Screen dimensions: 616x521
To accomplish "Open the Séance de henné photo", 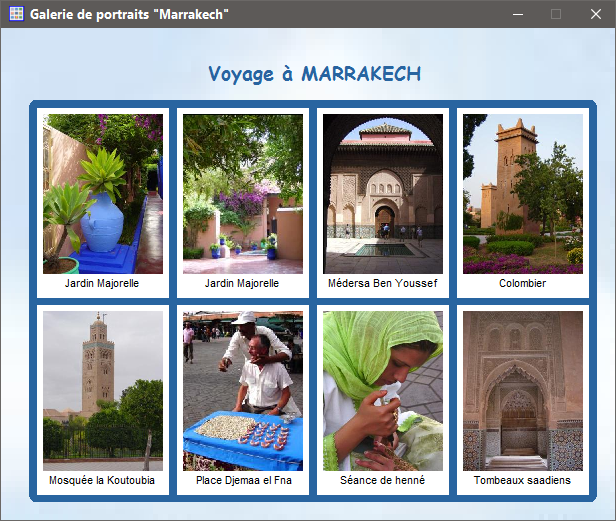I will click(x=383, y=391).
